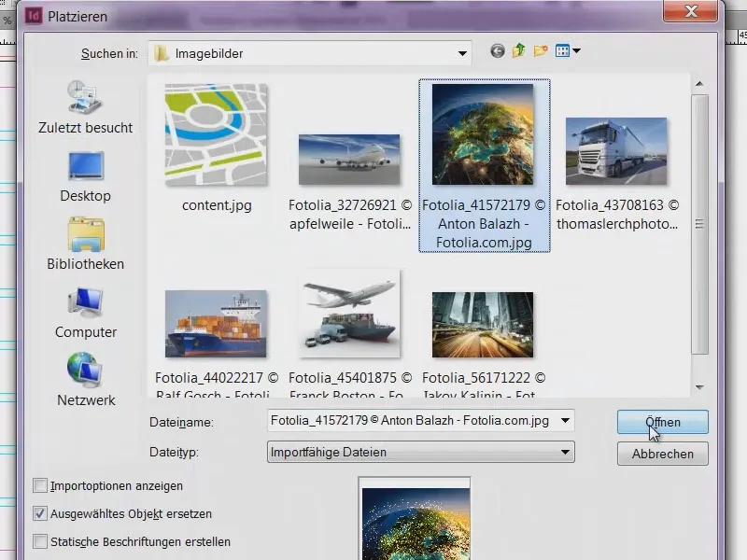Create a new folder icon

(541, 50)
